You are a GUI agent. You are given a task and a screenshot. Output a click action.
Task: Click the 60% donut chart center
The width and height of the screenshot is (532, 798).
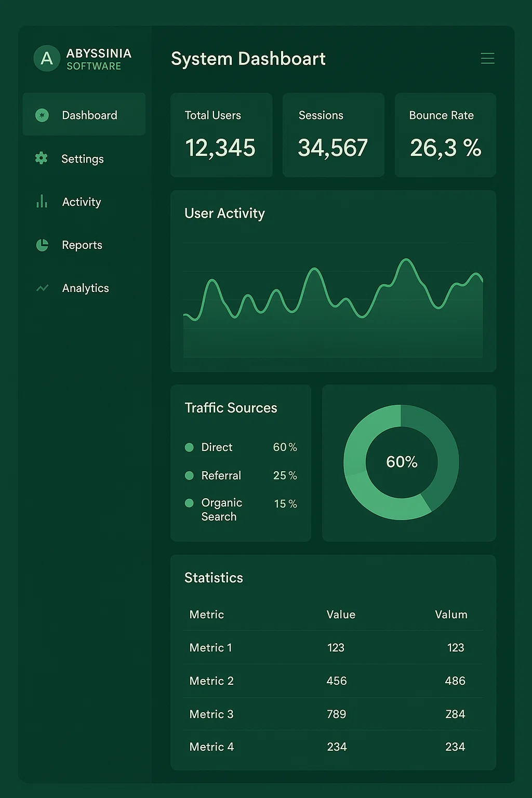(402, 462)
